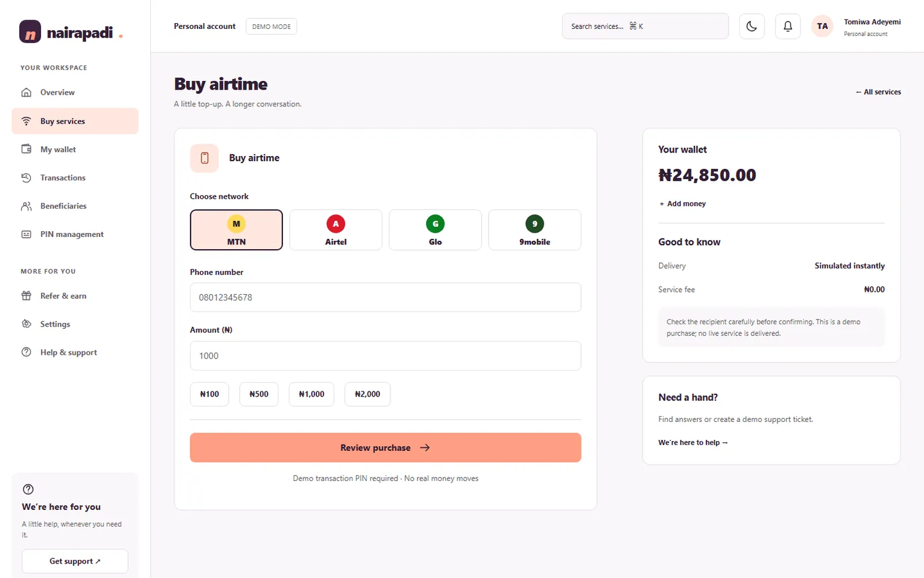Screen dimensions: 924x578
Task: Click the Buy services wifi icon
Action: tap(27, 121)
